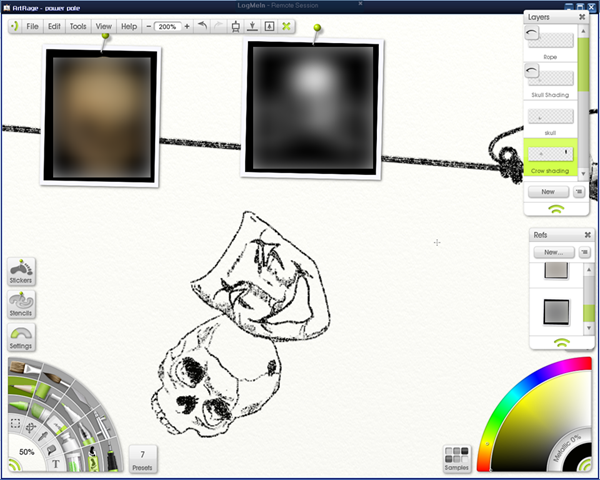Open the Edit menu
Viewport: 600px width, 480px height.
click(54, 26)
